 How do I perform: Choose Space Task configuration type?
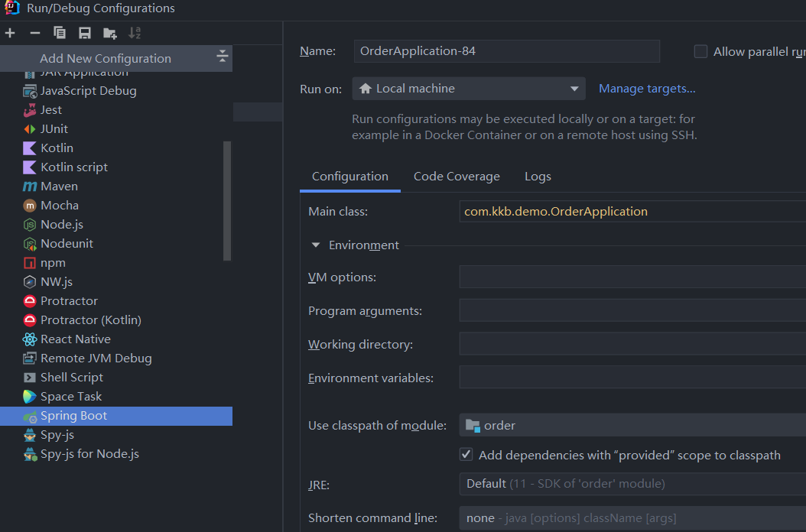[x=116, y=396]
